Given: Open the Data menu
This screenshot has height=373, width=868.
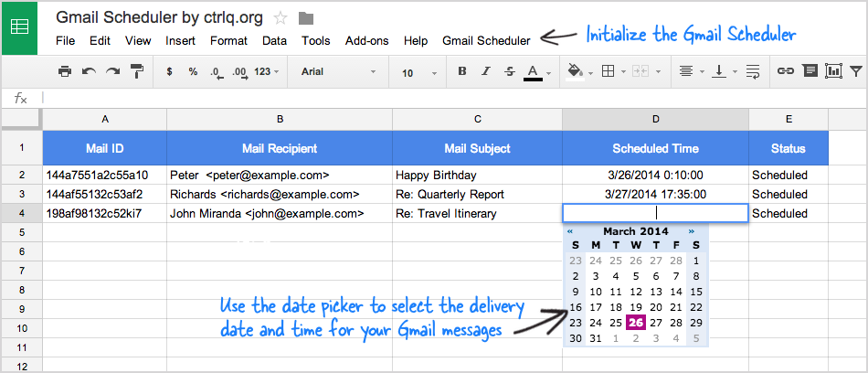Looking at the screenshot, I should (275, 40).
